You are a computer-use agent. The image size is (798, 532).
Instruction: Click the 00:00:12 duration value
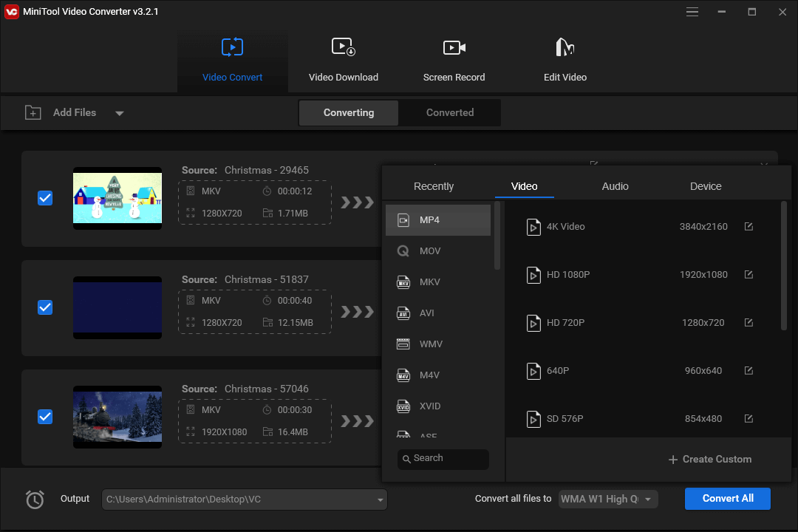pos(295,191)
